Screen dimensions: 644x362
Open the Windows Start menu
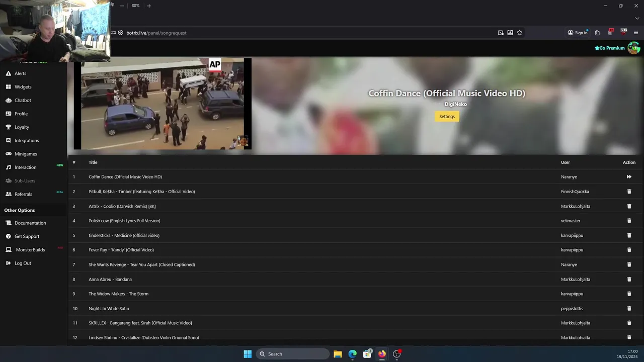[248, 354]
